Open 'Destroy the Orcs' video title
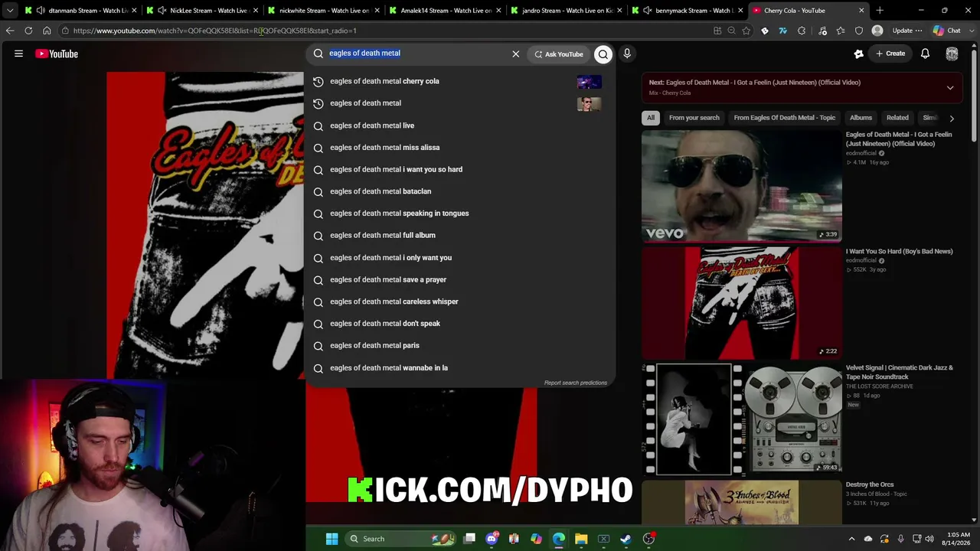This screenshot has width=980, height=551. pyautogui.click(x=870, y=484)
